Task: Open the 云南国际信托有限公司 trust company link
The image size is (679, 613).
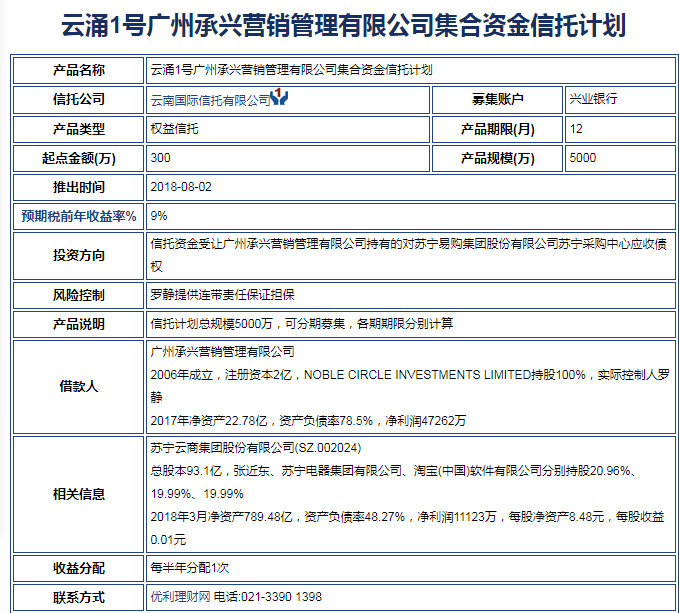Action: coord(209,100)
